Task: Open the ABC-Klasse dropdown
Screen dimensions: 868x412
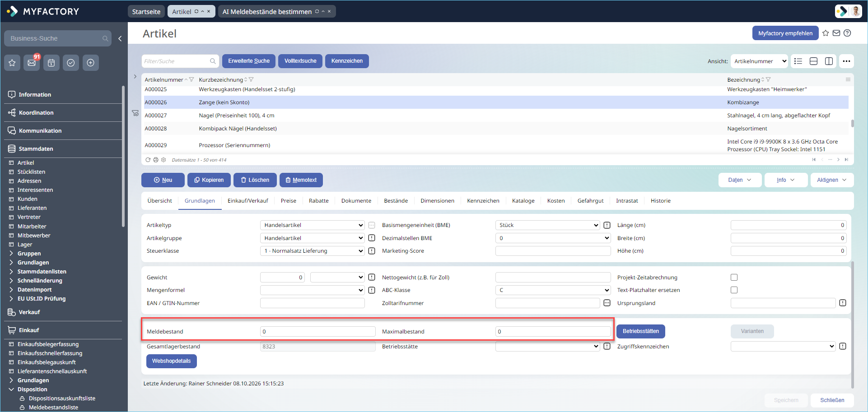Action: coord(553,290)
